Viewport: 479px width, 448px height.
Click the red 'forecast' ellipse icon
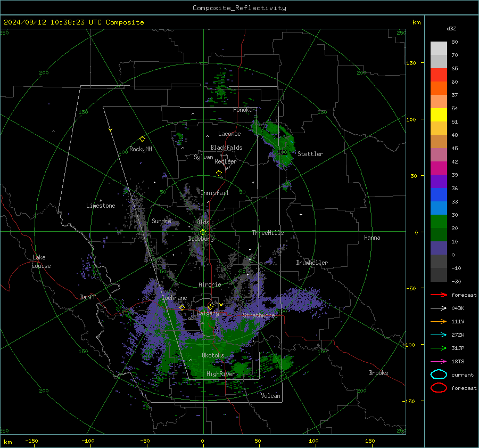coord(439,388)
